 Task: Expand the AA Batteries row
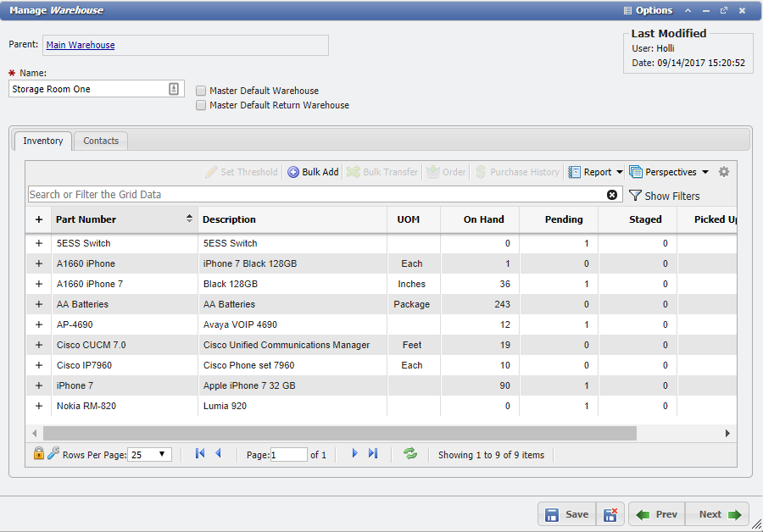[38, 304]
